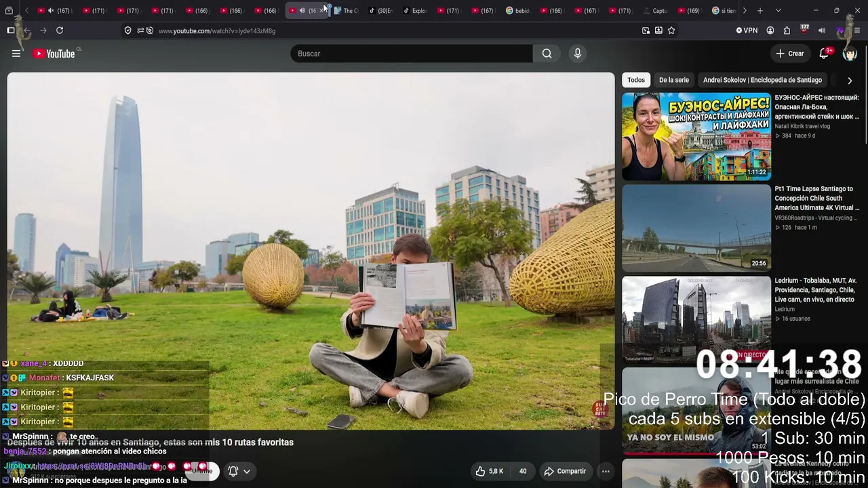Open the account avatar menu

click(x=850, y=54)
